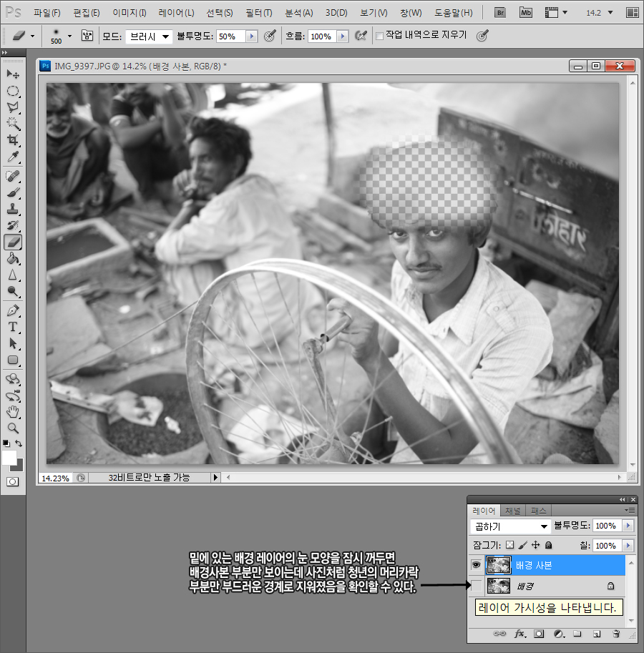Viewport: 644px width, 653px height.
Task: Open the view extras dropdown in the application bar
Action: [556, 12]
